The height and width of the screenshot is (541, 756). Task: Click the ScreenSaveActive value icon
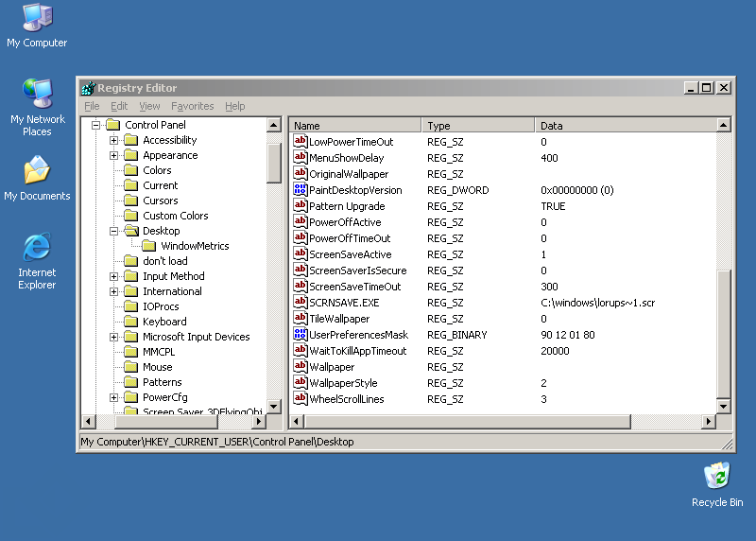[300, 253]
